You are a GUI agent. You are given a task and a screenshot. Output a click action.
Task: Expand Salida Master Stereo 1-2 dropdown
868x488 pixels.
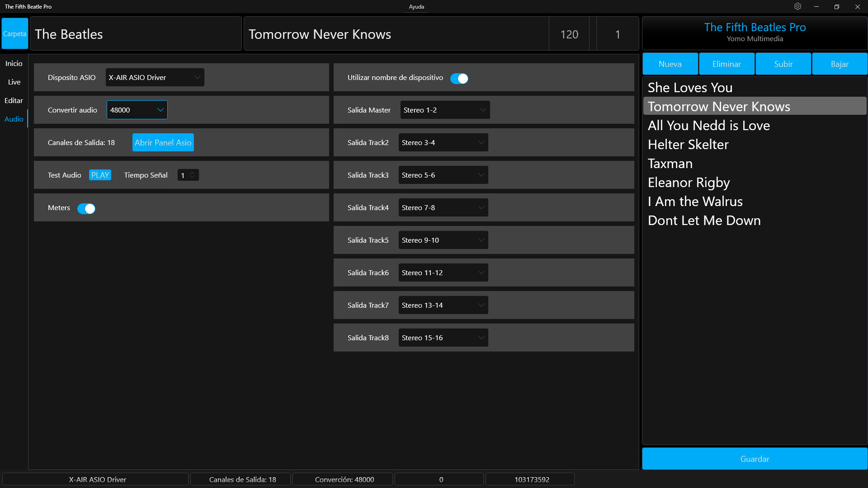click(445, 110)
